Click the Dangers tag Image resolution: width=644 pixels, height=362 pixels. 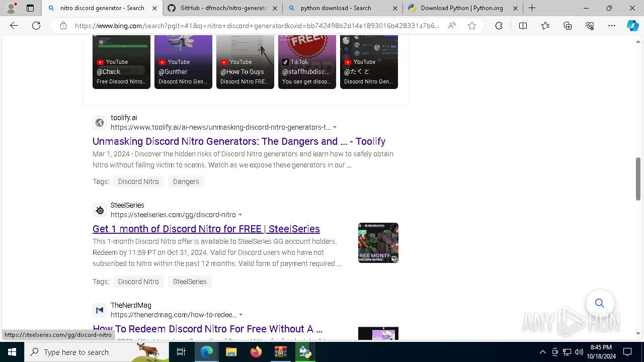[x=186, y=182]
